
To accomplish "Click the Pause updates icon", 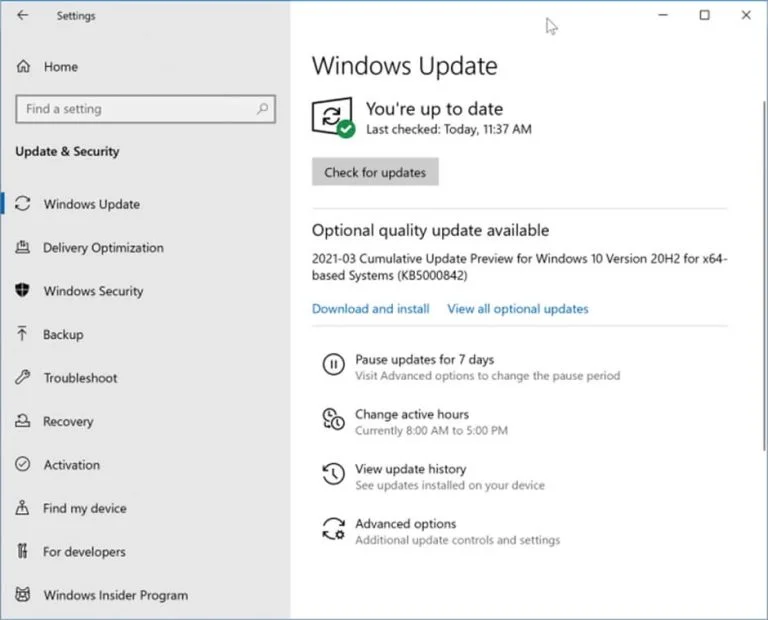I will coord(333,366).
